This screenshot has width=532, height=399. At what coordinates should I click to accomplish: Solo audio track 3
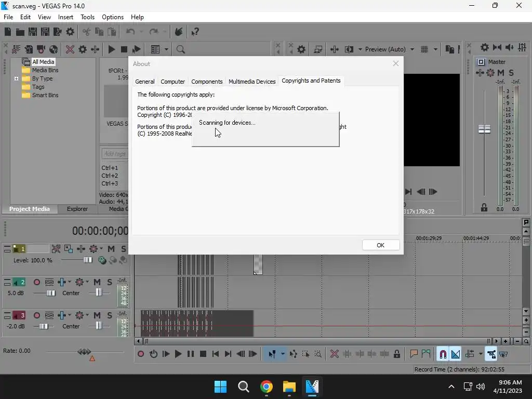(109, 315)
